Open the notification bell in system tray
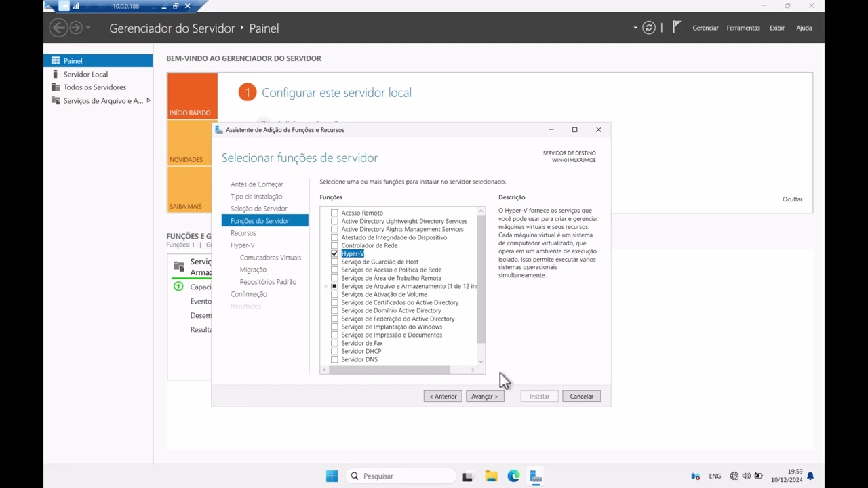This screenshot has width=868, height=488. click(x=810, y=476)
